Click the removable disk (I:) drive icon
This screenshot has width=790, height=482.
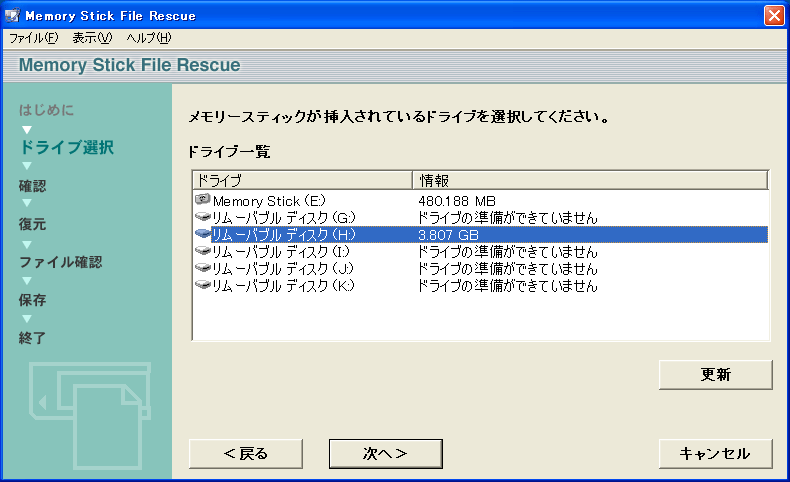pos(203,251)
